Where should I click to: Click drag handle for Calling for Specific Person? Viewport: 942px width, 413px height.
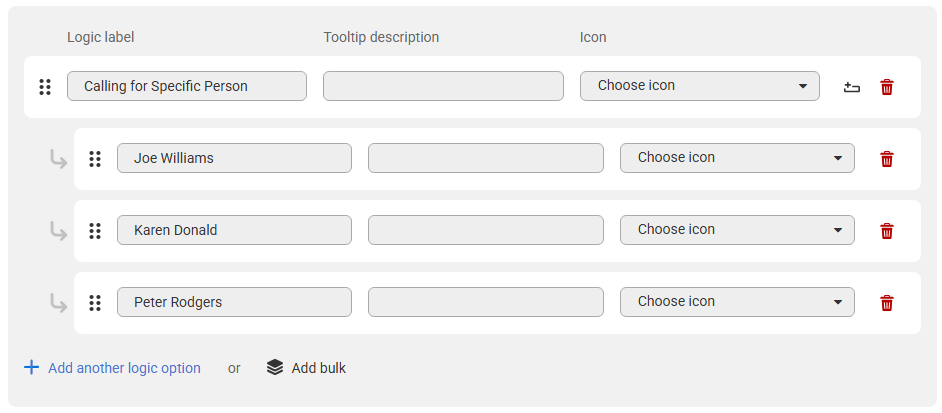click(45, 87)
